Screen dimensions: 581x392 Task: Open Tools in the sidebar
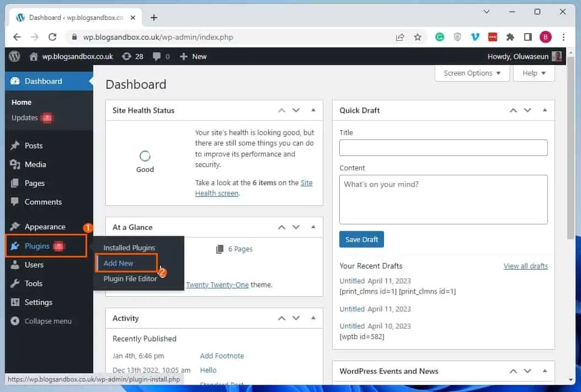tap(49, 283)
